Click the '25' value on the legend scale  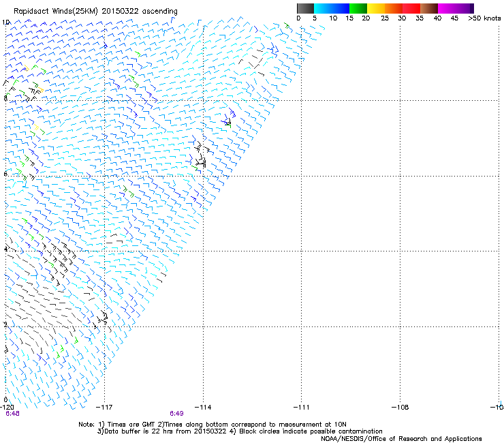pos(384,18)
